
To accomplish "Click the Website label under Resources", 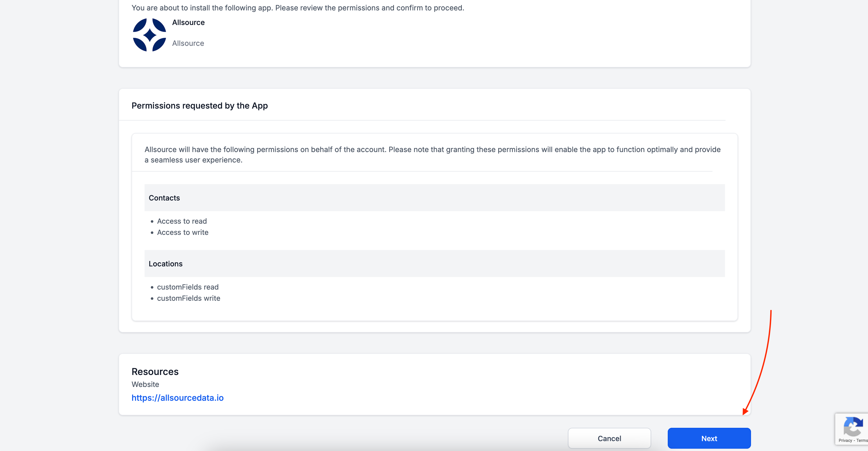I will (145, 384).
